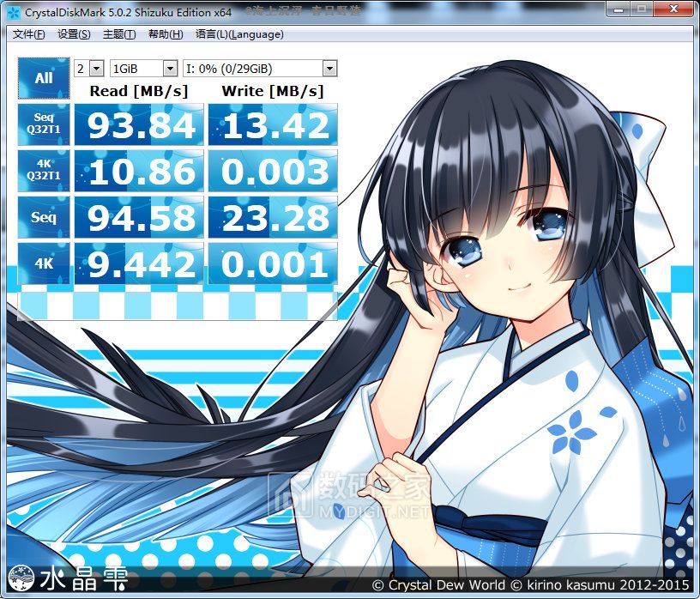
Task: Open the 1GiB test size dropdown
Action: 144,69
